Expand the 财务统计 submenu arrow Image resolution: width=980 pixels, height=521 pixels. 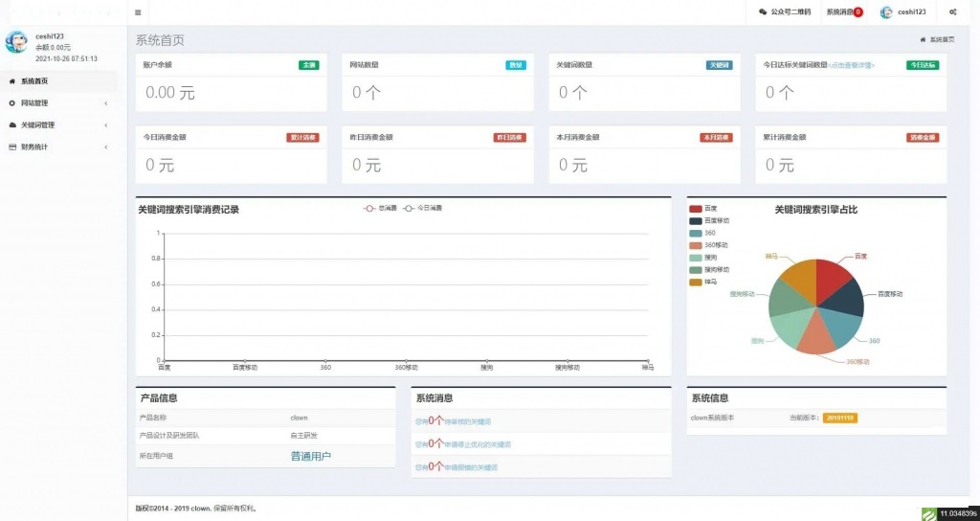tap(105, 147)
